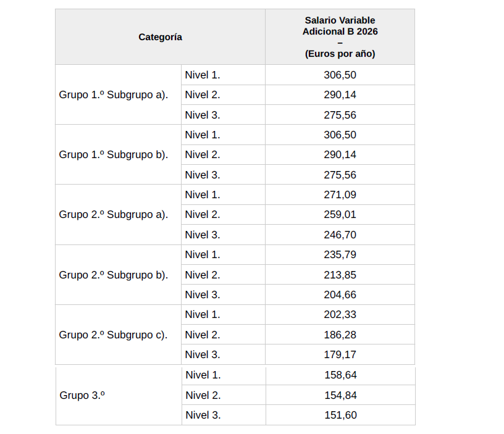Select the value 271,09
This screenshot has width=504, height=434.
click(340, 194)
